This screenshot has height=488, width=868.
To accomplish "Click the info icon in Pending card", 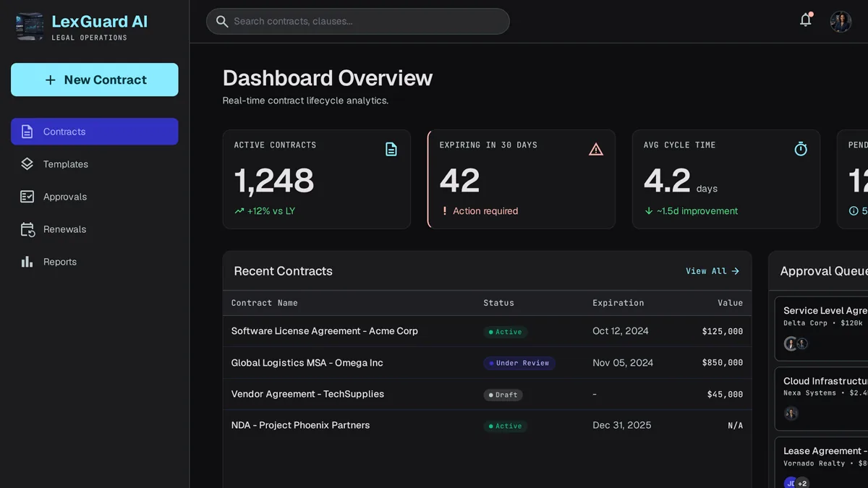I will click(x=854, y=211).
